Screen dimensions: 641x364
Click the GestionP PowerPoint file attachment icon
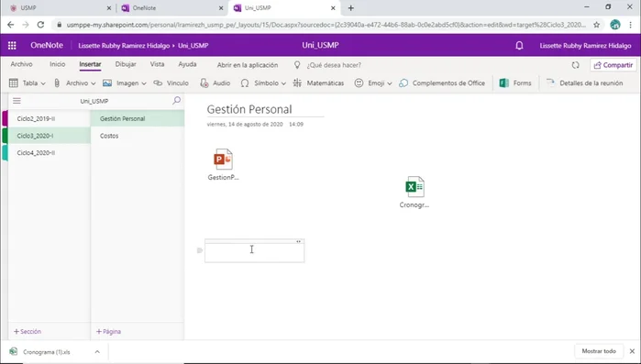(223, 160)
